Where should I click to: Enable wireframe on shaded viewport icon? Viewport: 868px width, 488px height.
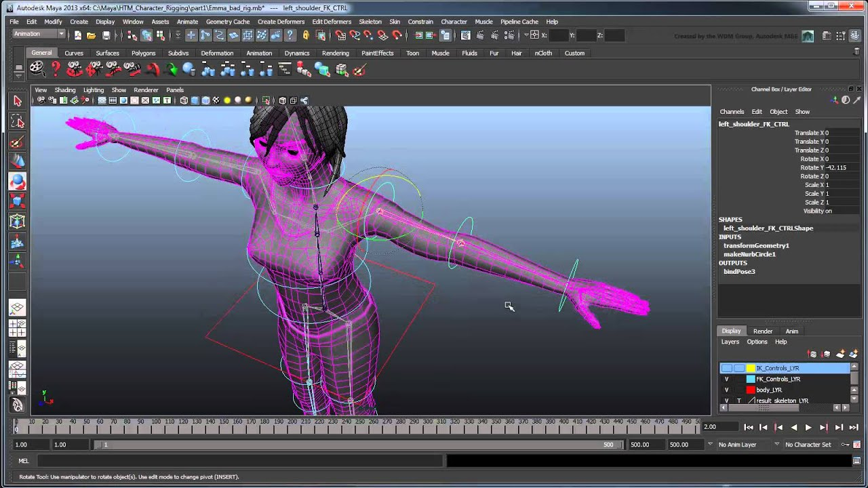click(x=205, y=100)
